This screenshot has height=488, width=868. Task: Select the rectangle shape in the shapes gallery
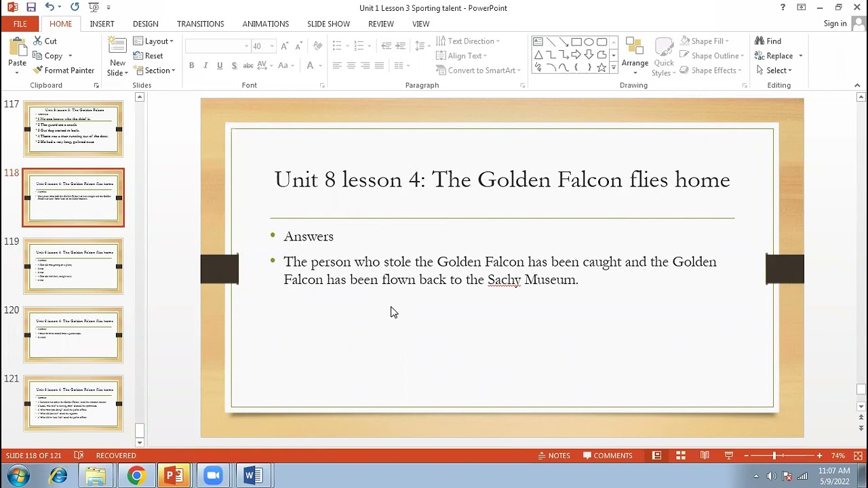576,42
